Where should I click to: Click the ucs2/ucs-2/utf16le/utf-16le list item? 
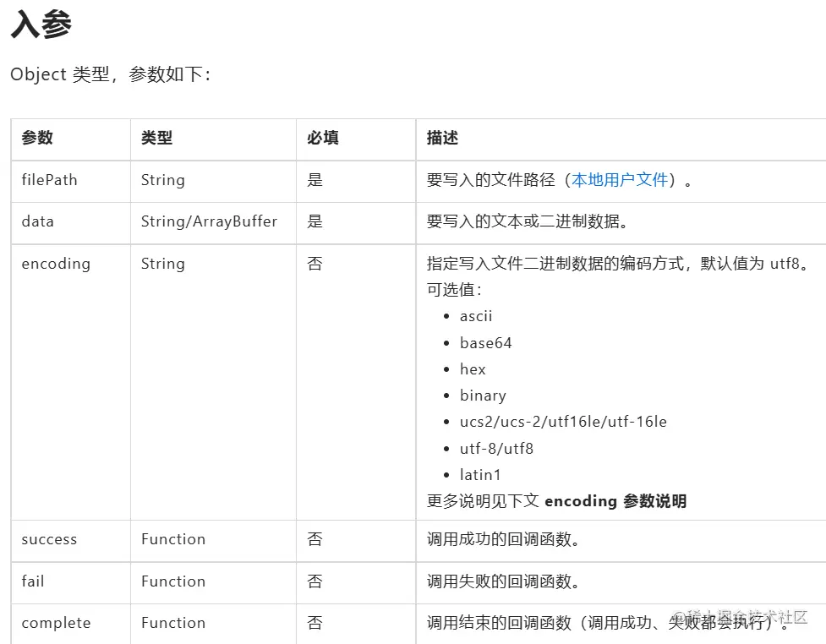click(x=563, y=422)
